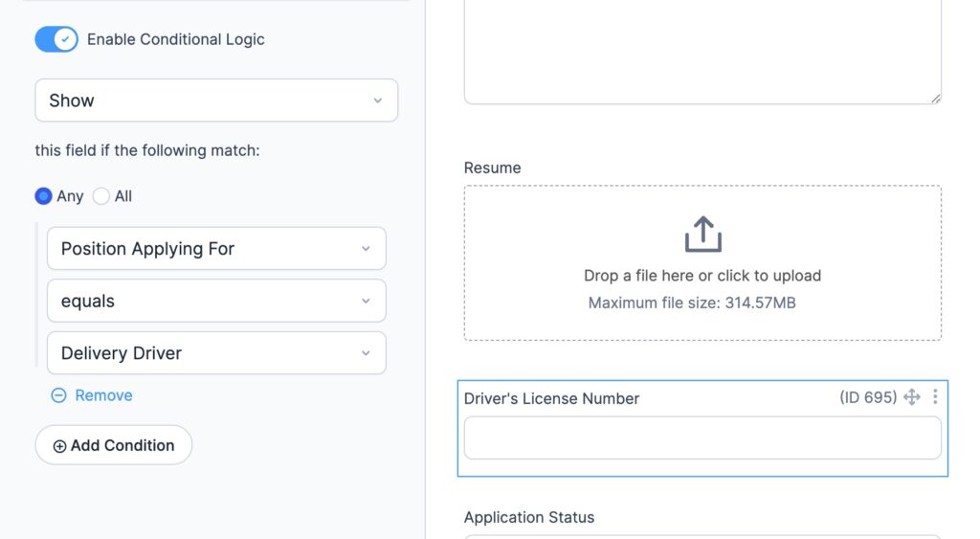The width and height of the screenshot is (980, 539).
Task: Click the Driver's License Number input box
Action: click(x=702, y=438)
